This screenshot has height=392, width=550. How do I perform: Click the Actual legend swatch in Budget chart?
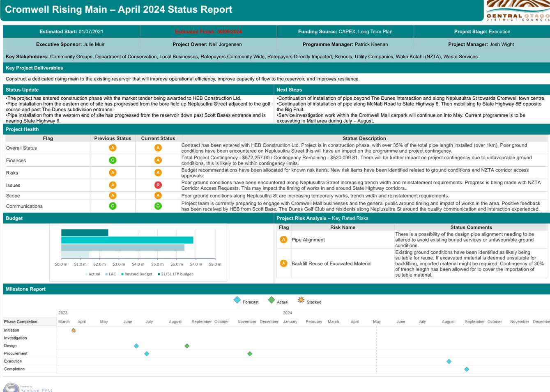pos(86,274)
